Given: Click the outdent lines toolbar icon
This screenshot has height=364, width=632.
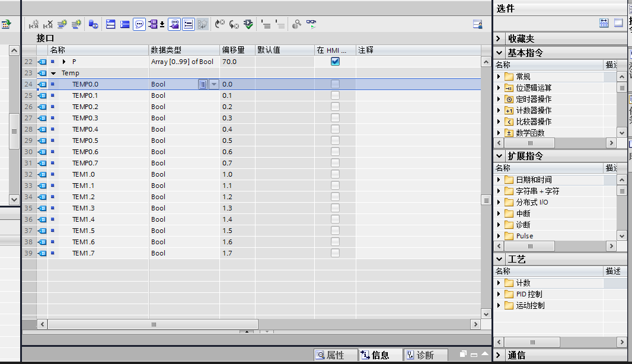Looking at the screenshot, I should [280, 24].
